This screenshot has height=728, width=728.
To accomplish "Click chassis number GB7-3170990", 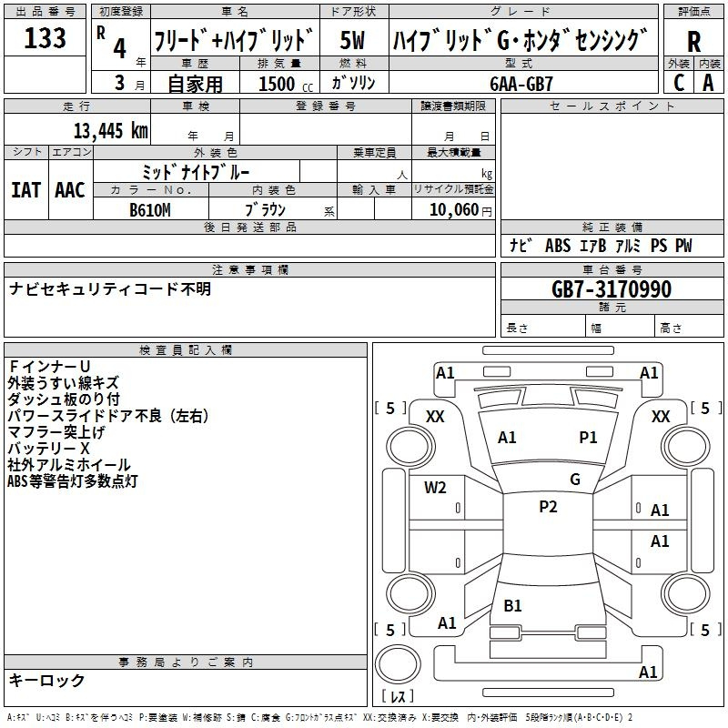I will pyautogui.click(x=612, y=289).
